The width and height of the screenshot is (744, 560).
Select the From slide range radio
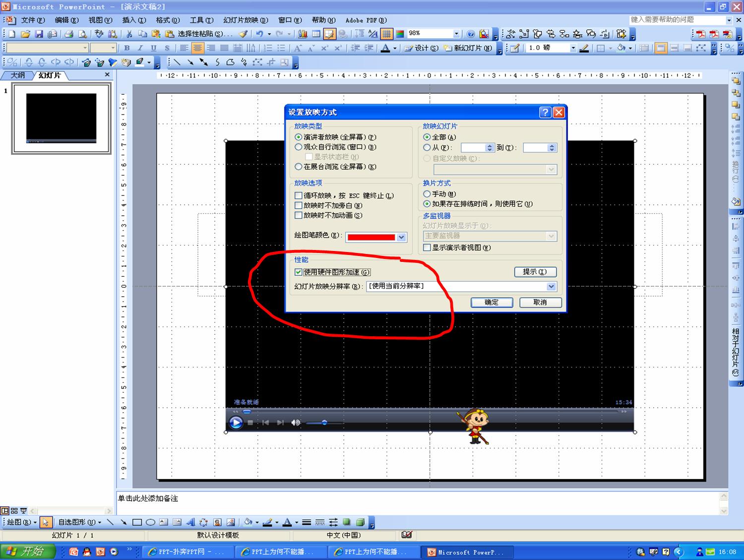tap(427, 147)
